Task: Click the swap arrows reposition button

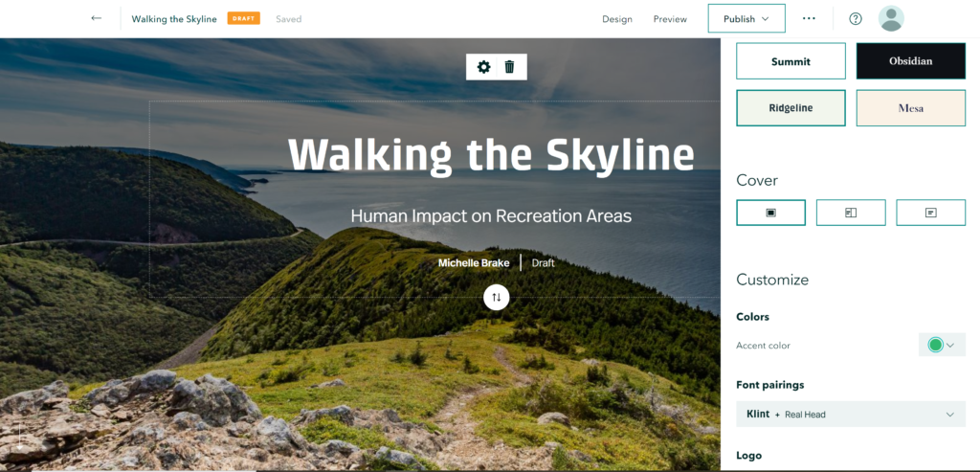Action: click(x=496, y=297)
